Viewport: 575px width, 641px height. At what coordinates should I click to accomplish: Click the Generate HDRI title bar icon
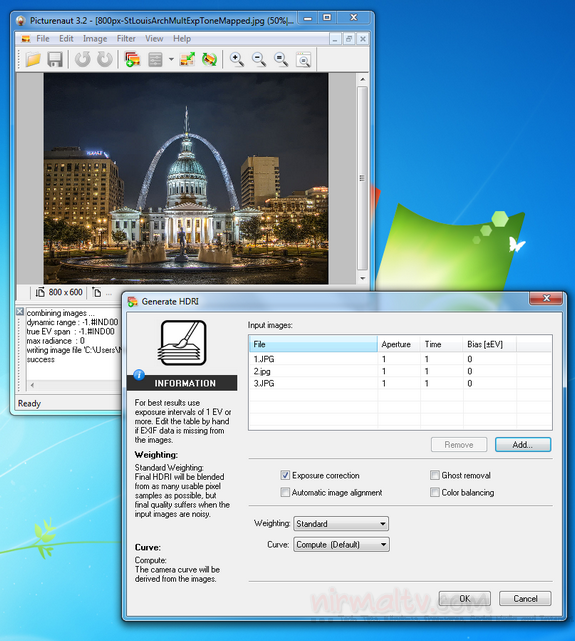point(132,302)
